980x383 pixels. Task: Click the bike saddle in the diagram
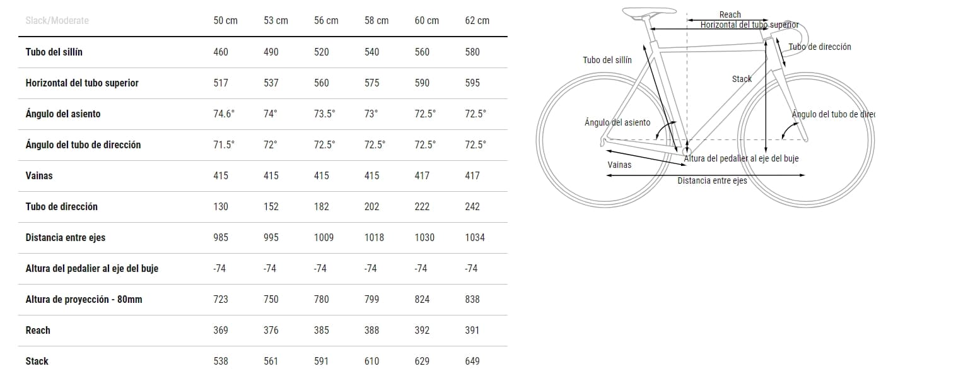(649, 12)
